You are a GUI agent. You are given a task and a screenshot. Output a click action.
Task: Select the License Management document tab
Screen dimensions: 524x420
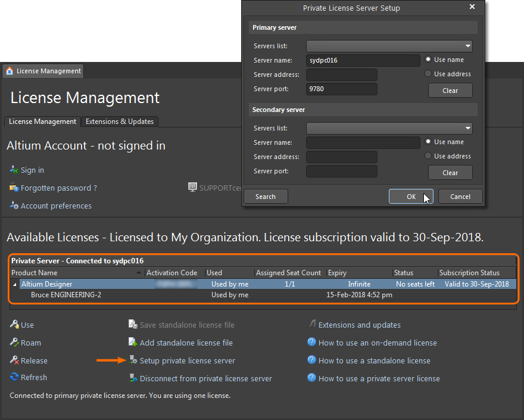point(43,71)
